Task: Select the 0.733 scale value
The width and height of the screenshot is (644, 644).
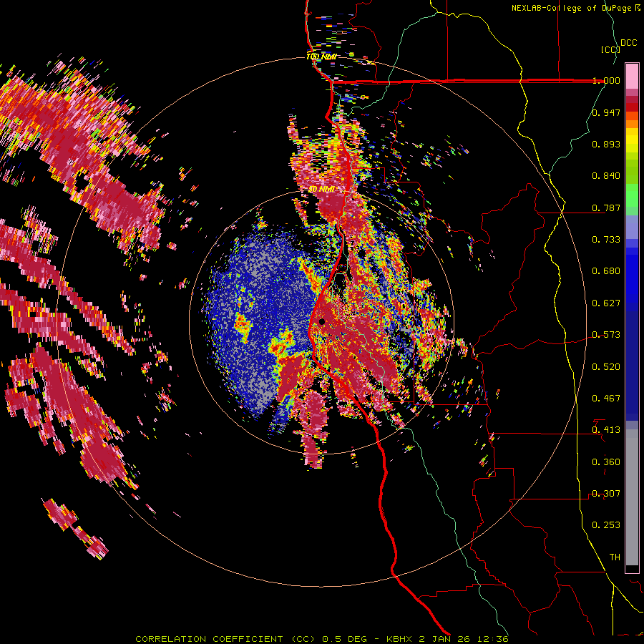Action: pos(606,240)
